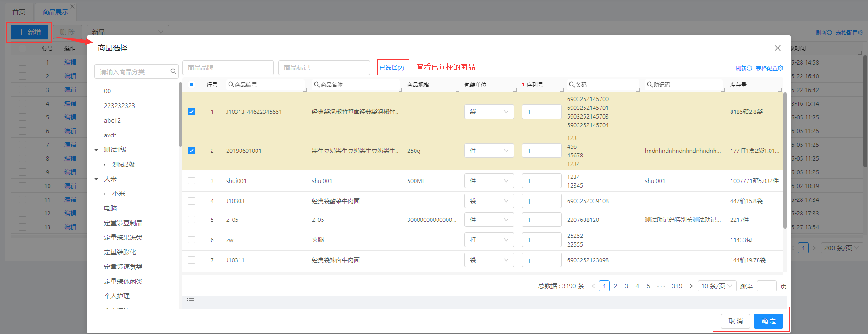
Task: Click the 已选择(2) button
Action: [392, 68]
